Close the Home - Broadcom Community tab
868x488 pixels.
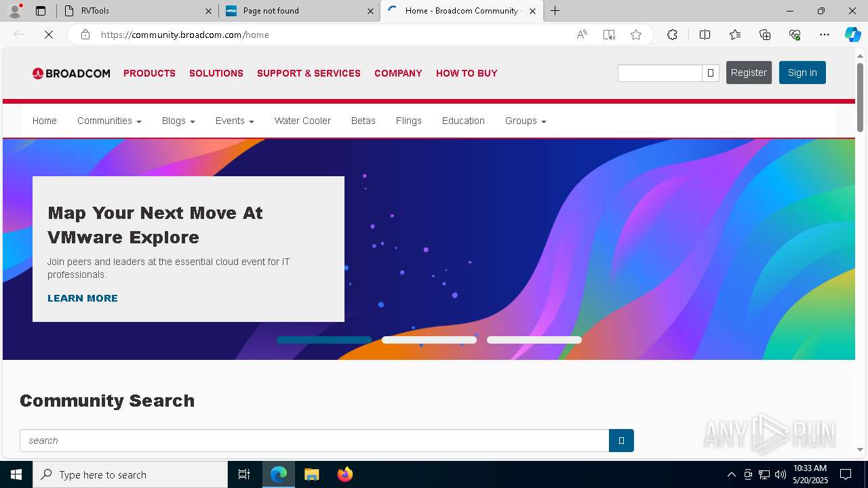pyautogui.click(x=532, y=11)
